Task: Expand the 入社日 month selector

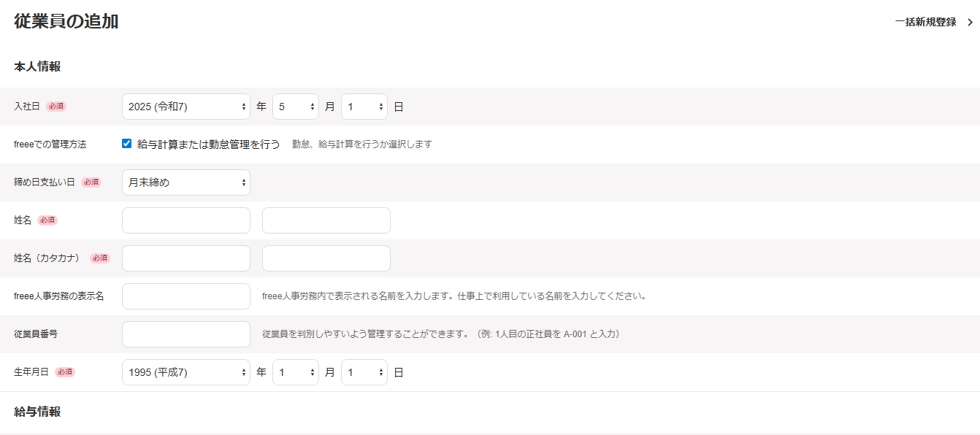Action: (x=295, y=107)
